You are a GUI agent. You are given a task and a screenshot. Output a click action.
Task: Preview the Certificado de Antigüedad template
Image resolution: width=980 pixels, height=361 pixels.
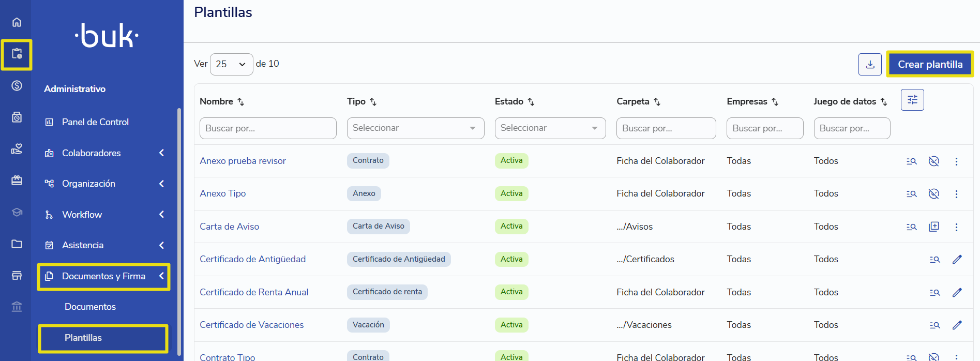pos(934,260)
